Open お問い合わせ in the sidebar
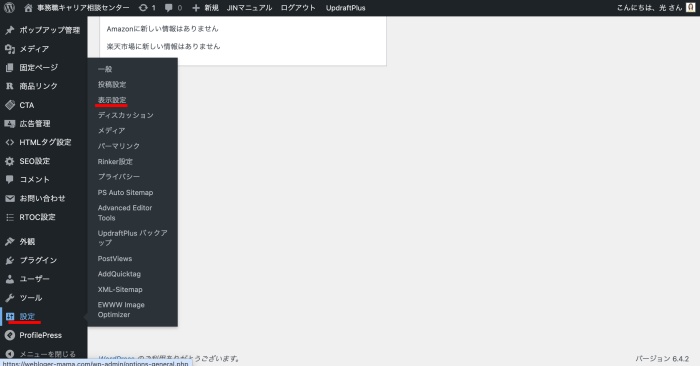 point(43,198)
